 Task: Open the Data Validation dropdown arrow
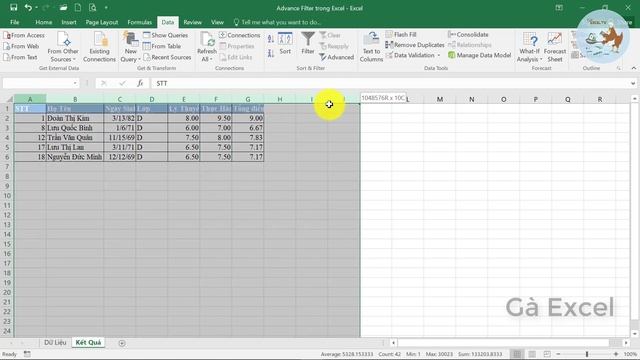point(439,55)
